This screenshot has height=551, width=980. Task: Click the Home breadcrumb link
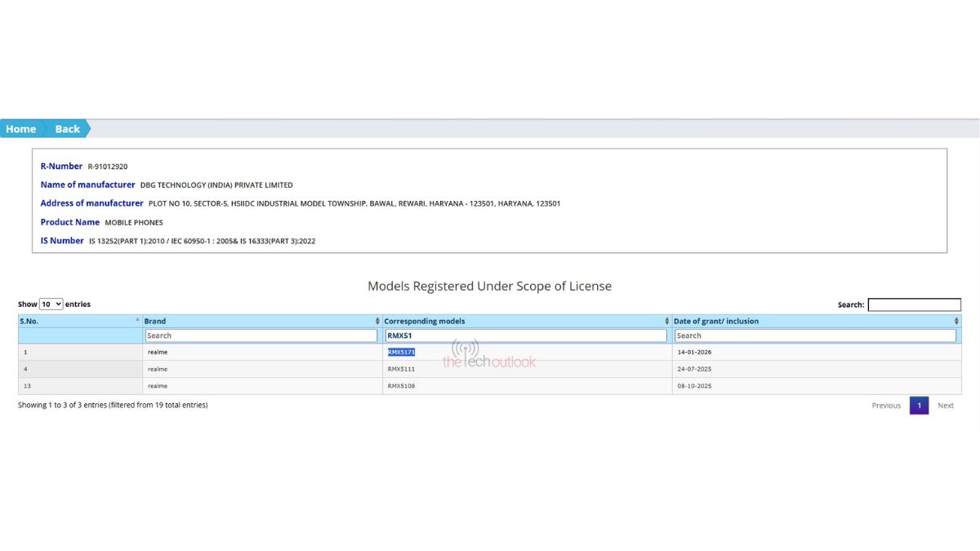click(x=20, y=129)
